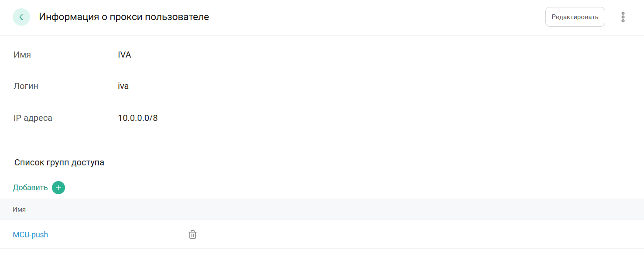Click blank area below the MCU-push row

(x=305, y=253)
